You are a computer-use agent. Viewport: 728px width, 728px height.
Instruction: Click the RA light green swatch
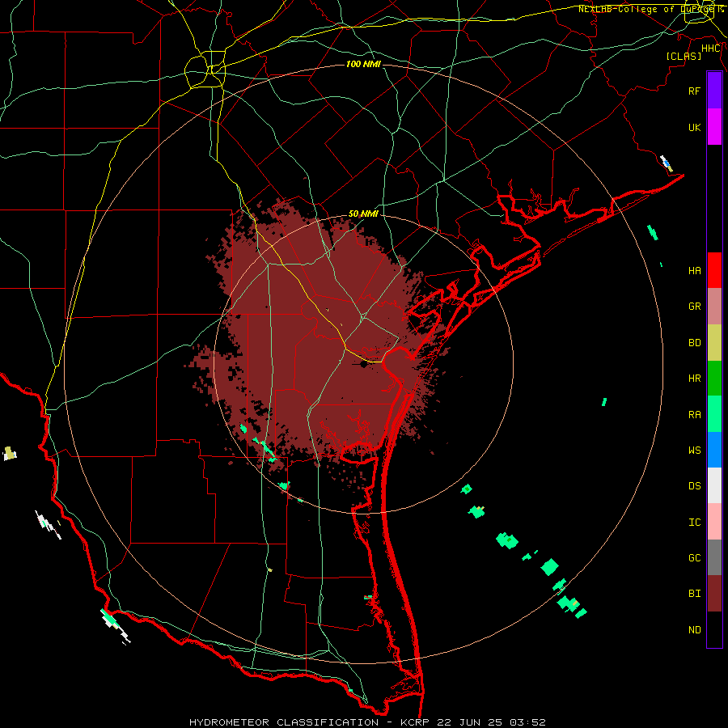tap(714, 414)
